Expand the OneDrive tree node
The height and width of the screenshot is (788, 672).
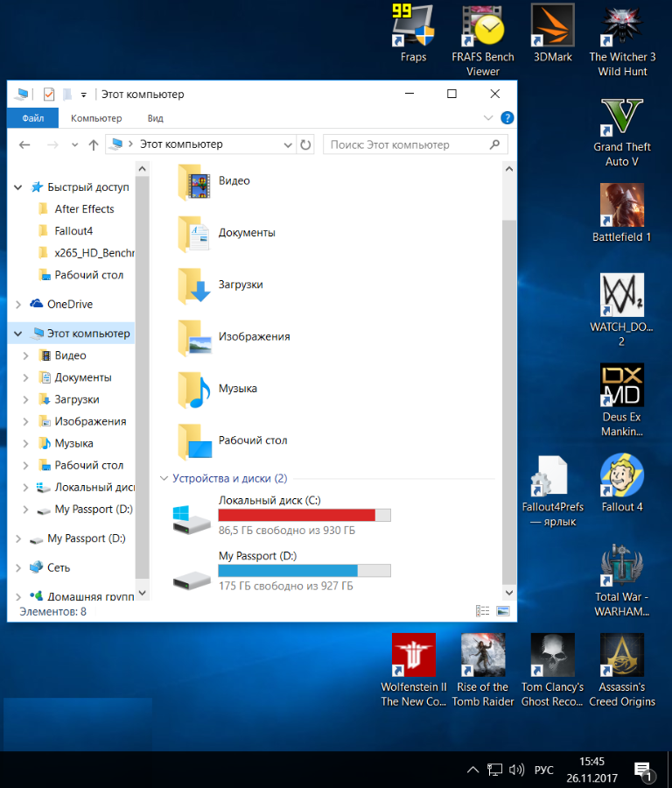click(18, 304)
